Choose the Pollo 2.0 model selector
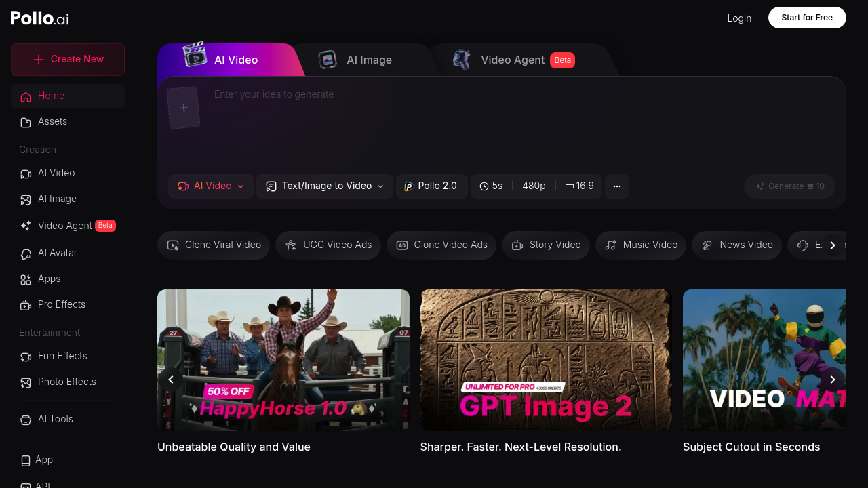Screen dimensions: 868x488 click(x=431, y=186)
